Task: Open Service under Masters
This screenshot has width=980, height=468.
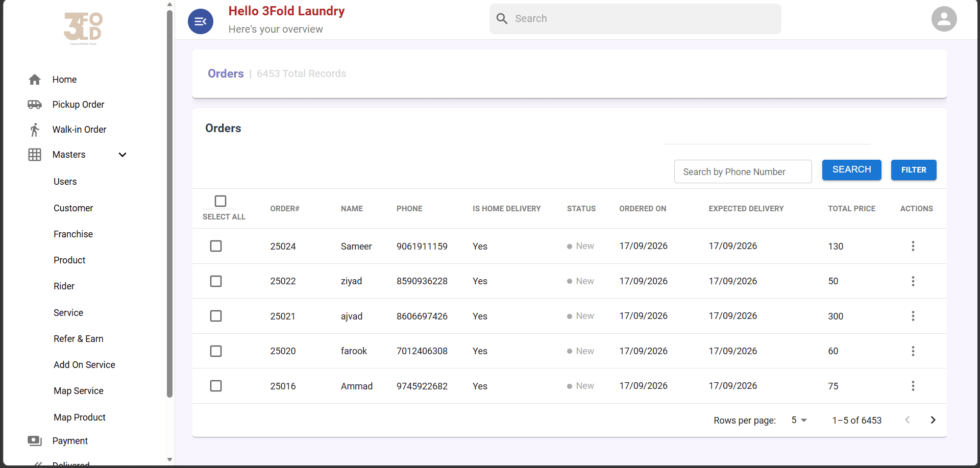Action: coord(68,313)
